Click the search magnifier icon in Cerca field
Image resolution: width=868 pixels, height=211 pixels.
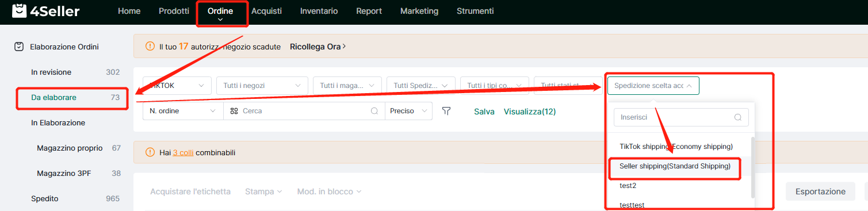374,111
